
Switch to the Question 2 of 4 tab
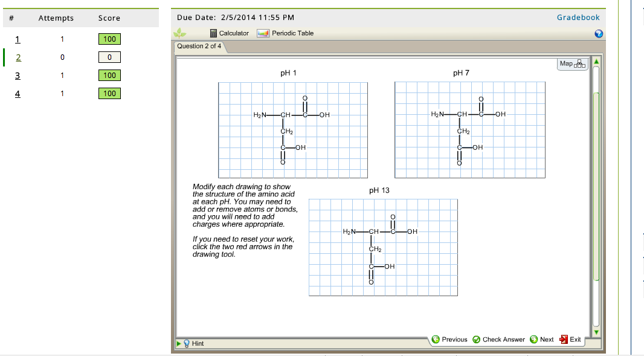tap(199, 45)
